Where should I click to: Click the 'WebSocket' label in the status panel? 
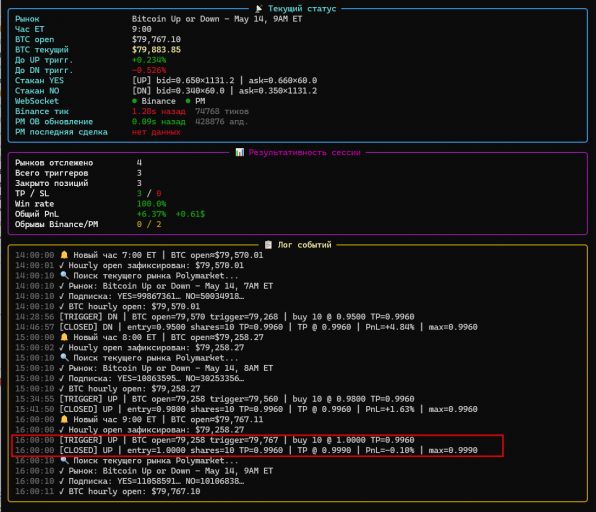[x=37, y=101]
